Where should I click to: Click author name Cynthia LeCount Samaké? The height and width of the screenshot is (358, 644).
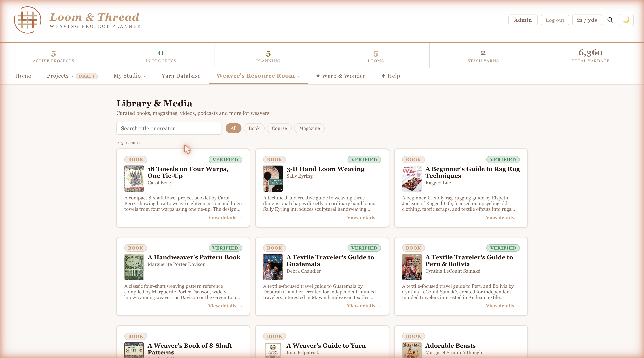pos(453,271)
